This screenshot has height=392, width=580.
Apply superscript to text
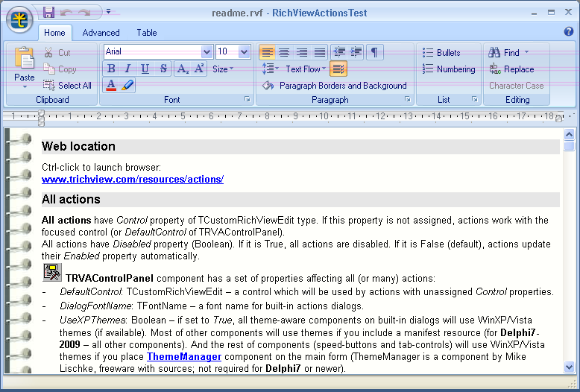point(199,69)
